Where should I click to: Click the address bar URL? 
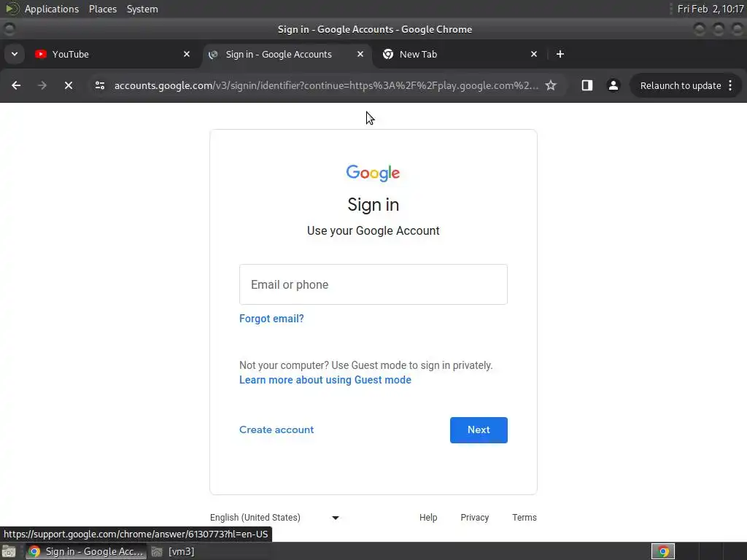pyautogui.click(x=326, y=86)
